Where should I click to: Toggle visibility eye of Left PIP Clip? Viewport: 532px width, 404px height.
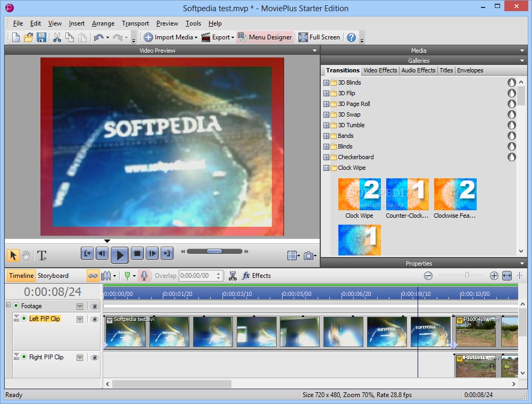click(x=95, y=319)
